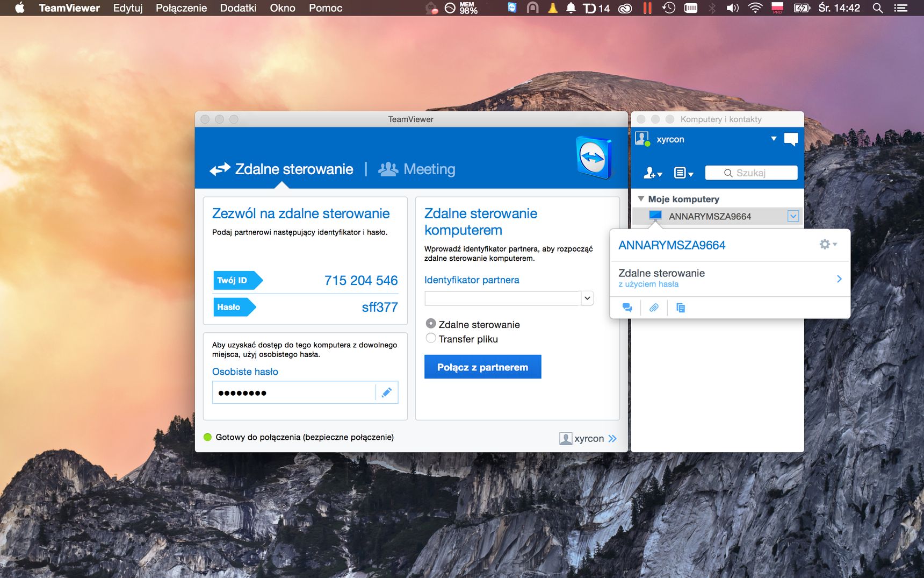Start chat with ANNARYMSZA9664 via chat icon
Image resolution: width=924 pixels, height=578 pixels.
(x=627, y=308)
